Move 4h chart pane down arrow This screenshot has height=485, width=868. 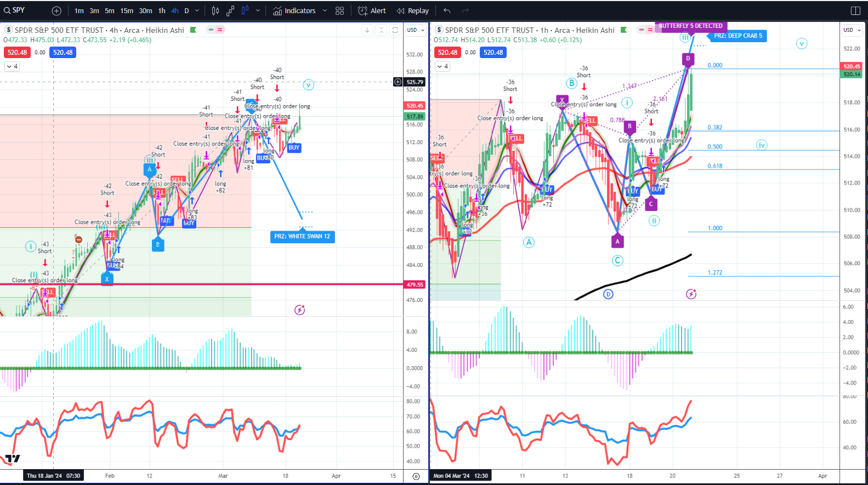(x=367, y=30)
